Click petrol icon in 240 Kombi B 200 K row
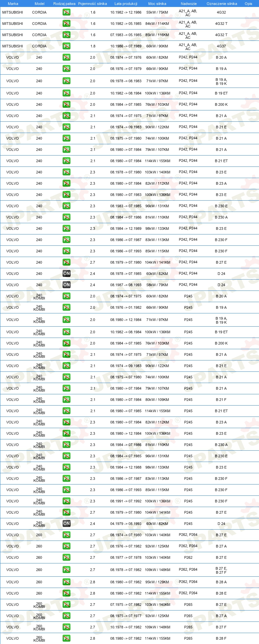This screenshot has width=259, height=644. coord(66,343)
